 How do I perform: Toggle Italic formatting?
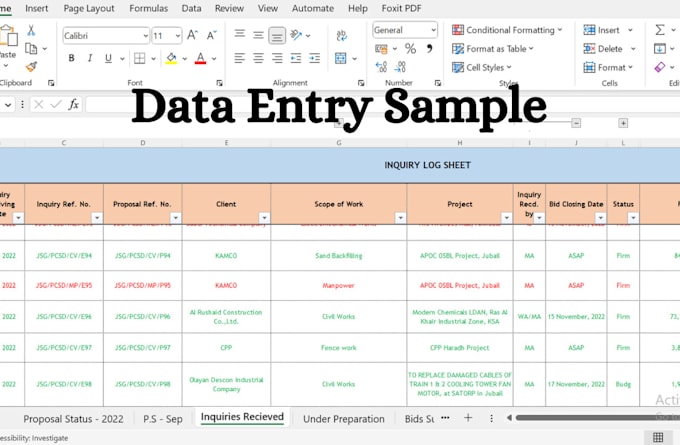click(x=90, y=58)
